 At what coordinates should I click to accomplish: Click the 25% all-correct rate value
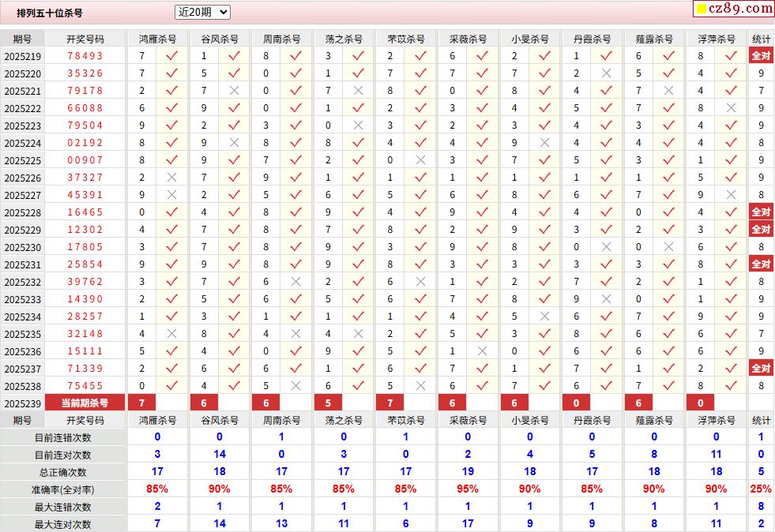[761, 489]
